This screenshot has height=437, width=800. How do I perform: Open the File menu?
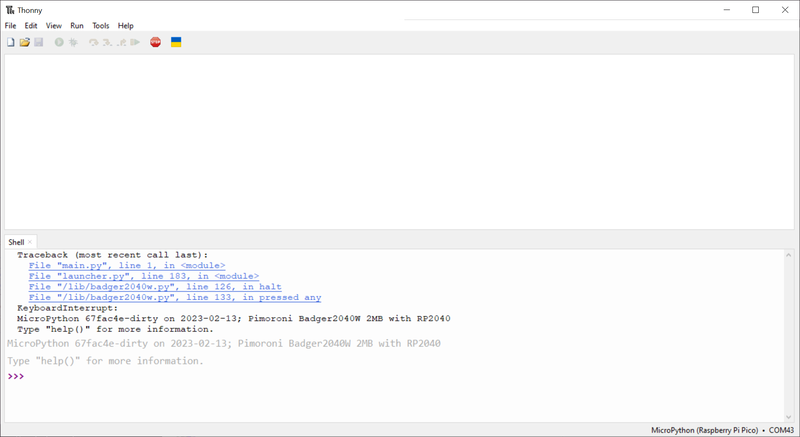pyautogui.click(x=11, y=26)
